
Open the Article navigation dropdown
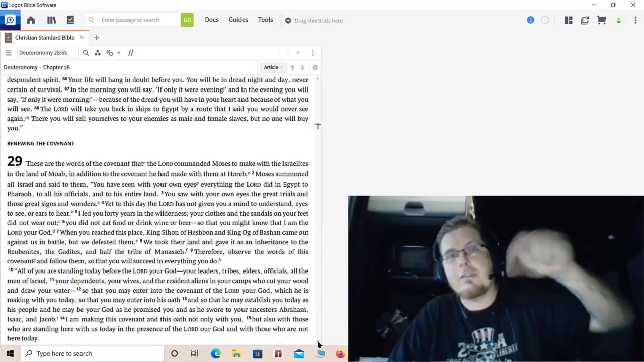273,67
